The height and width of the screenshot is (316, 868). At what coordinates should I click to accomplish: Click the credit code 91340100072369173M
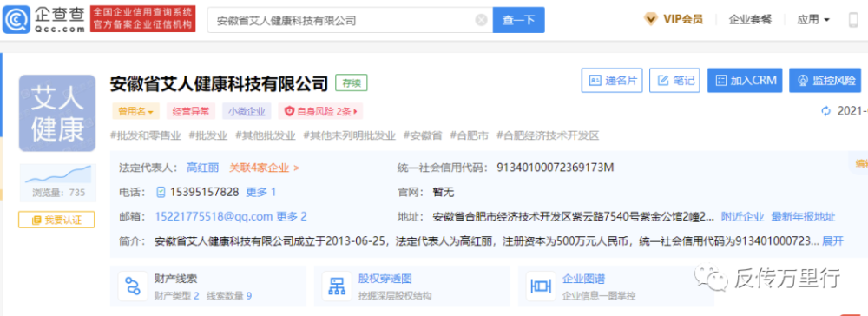556,168
